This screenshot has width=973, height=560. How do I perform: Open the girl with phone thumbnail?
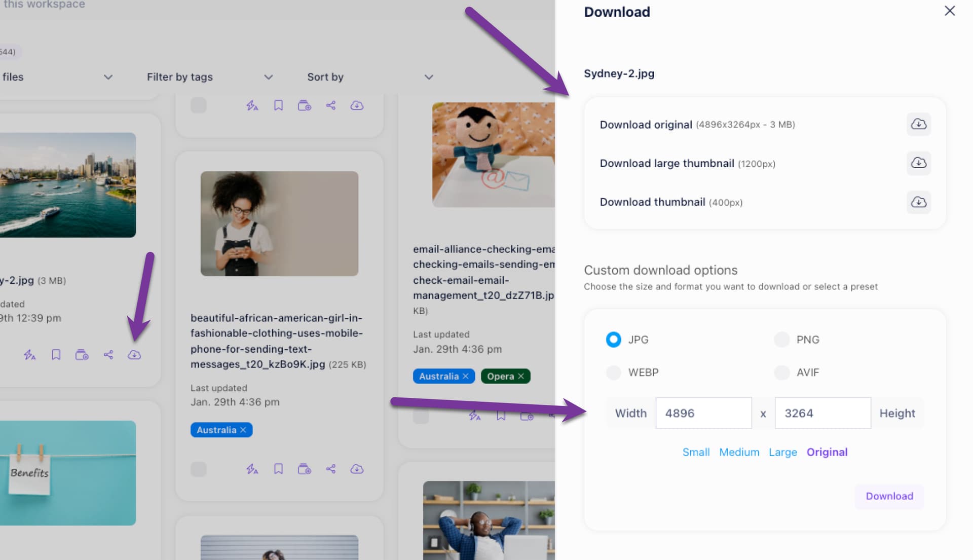tap(279, 223)
